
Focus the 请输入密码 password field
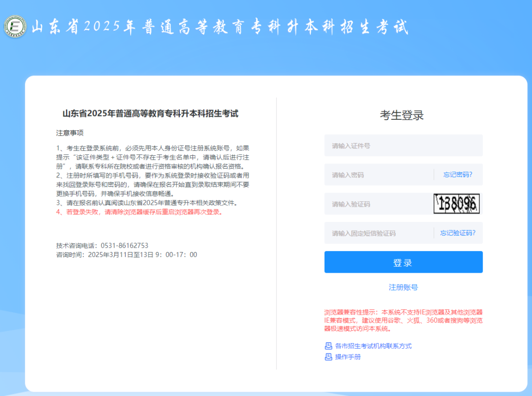pyautogui.click(x=378, y=175)
